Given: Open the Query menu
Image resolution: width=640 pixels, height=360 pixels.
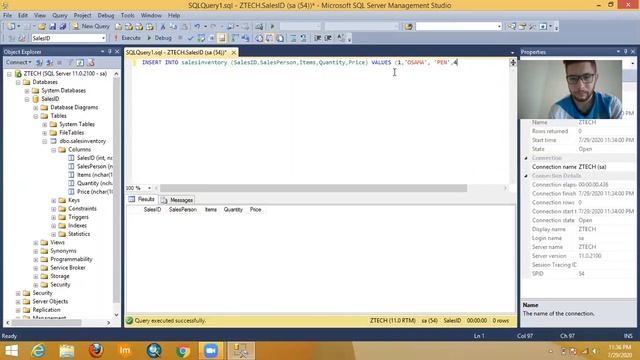Looking at the screenshot, I should (60, 16).
